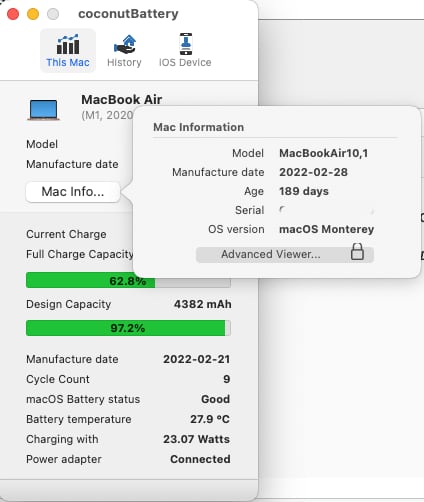
Task: Switch to the iOS Device tab label
Action: pos(185,62)
